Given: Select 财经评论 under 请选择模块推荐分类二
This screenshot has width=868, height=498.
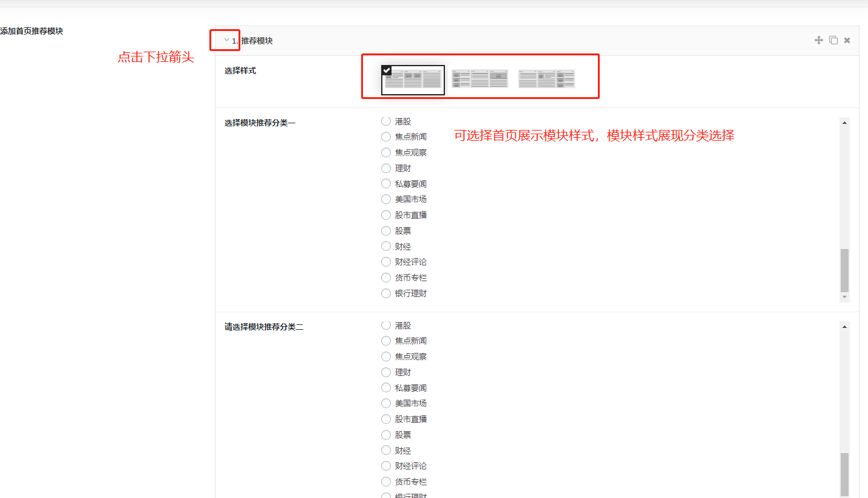Looking at the screenshot, I should [x=386, y=466].
